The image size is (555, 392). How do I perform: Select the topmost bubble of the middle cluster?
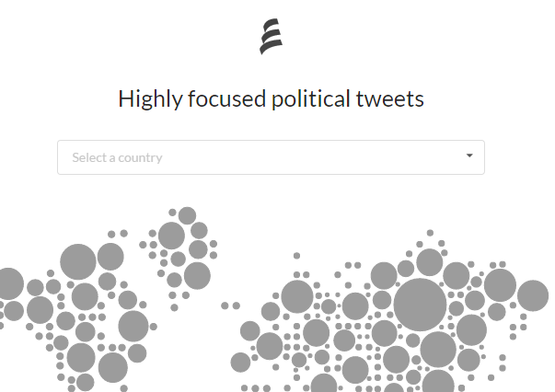[187, 215]
